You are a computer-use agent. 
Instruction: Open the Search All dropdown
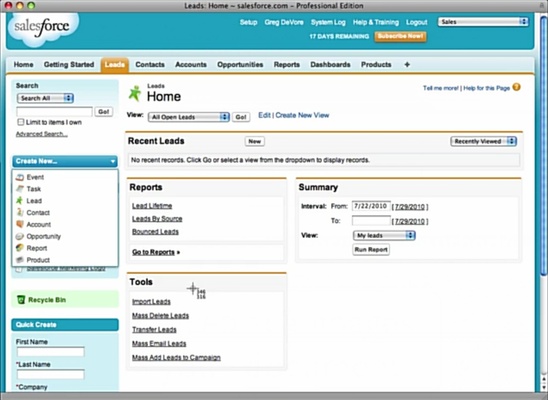(x=45, y=98)
